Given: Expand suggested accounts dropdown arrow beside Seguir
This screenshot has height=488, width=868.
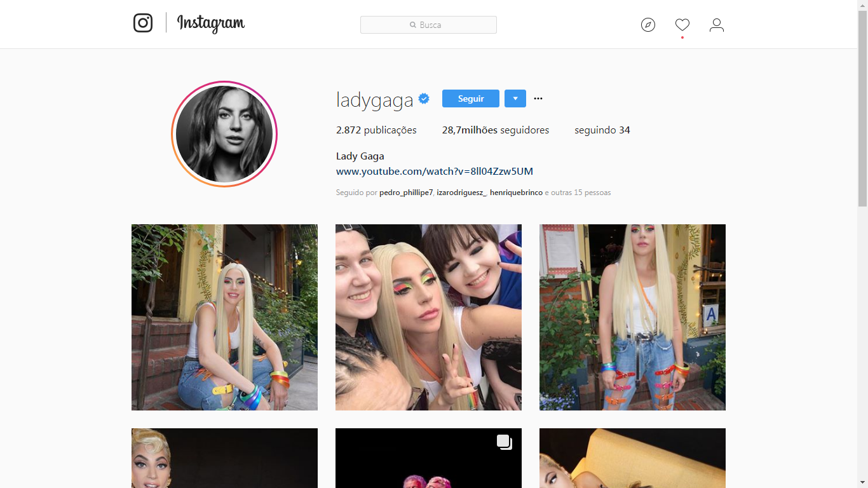Looking at the screenshot, I should pos(515,98).
